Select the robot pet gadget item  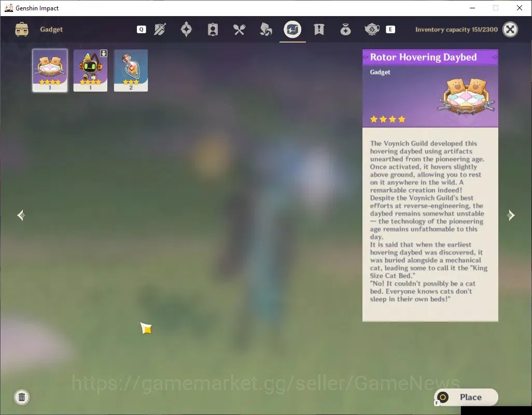coord(90,70)
